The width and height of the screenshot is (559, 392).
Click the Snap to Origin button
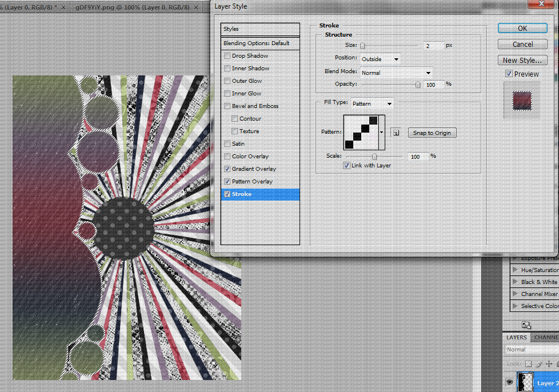[x=432, y=133]
